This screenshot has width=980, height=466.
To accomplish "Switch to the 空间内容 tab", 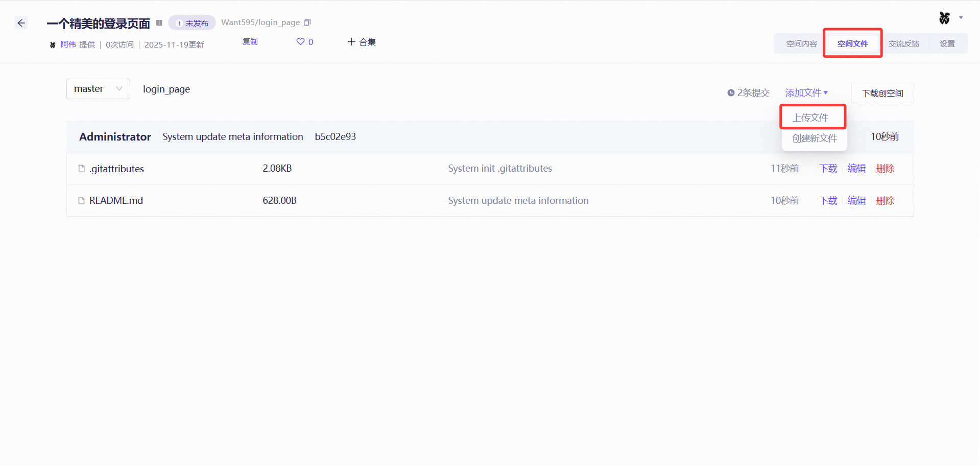I will tap(801, 43).
